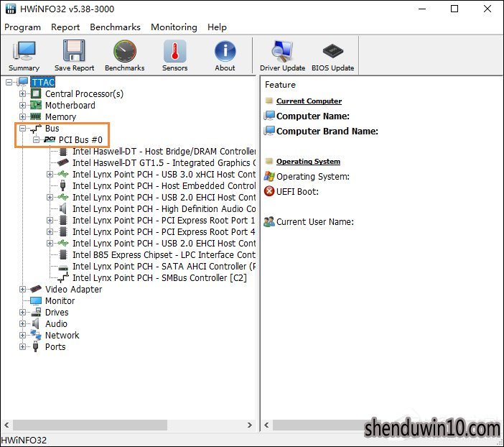Click the Windows flag icon beside Operating System
The image size is (504, 447).
point(269,176)
